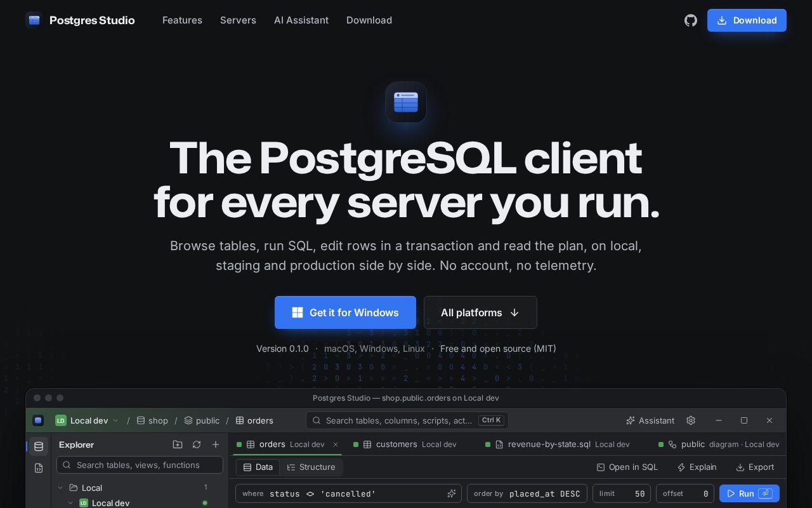Image resolution: width=812 pixels, height=508 pixels.
Task: Click the where filter field
Action: [348, 493]
